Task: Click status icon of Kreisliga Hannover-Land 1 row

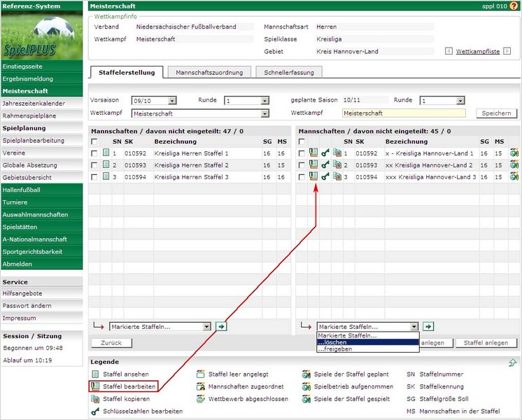Action: point(514,153)
